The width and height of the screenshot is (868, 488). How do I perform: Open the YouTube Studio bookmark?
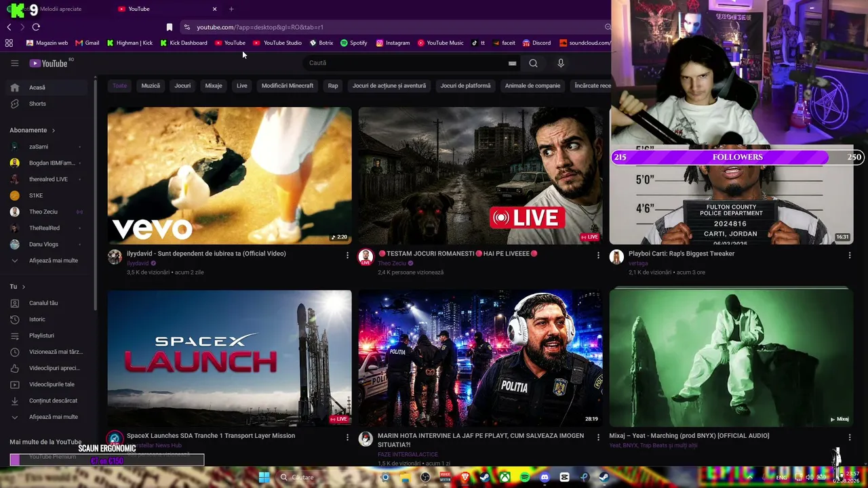[x=277, y=43]
